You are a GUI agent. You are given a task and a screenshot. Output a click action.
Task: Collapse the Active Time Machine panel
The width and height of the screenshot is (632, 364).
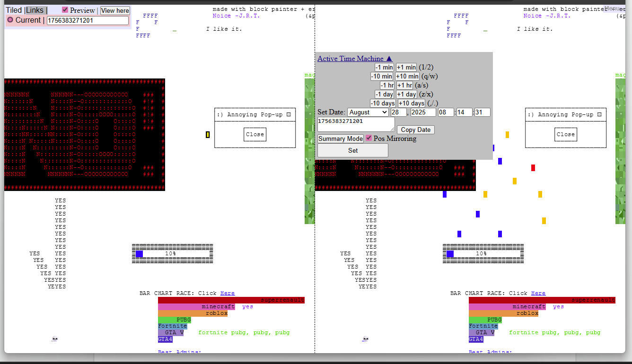(355, 59)
